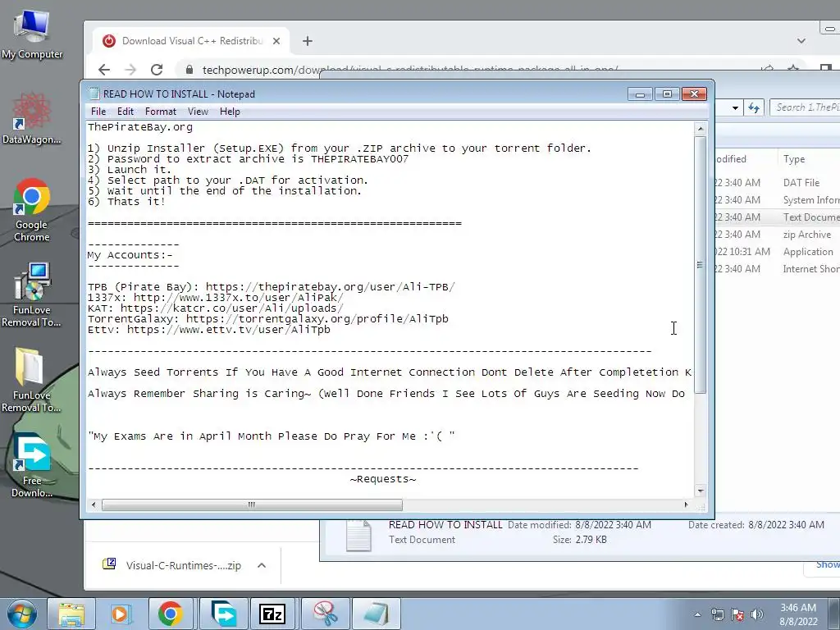The image size is (840, 630).
Task: Open Notepad Edit menu
Action: click(x=126, y=112)
